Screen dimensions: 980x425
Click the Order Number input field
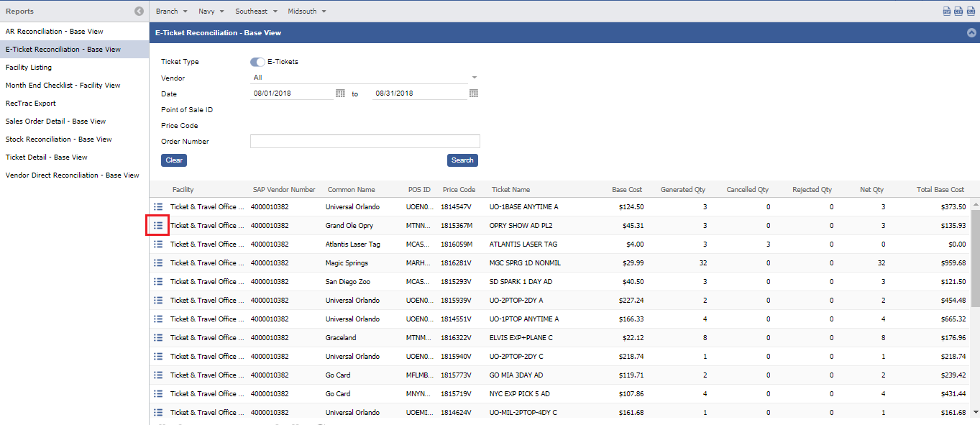(x=365, y=142)
